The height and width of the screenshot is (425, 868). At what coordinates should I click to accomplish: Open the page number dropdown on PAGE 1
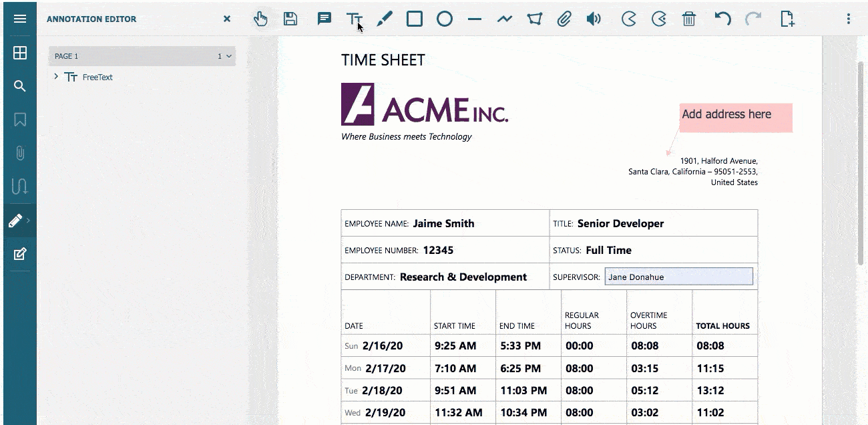[x=228, y=56]
